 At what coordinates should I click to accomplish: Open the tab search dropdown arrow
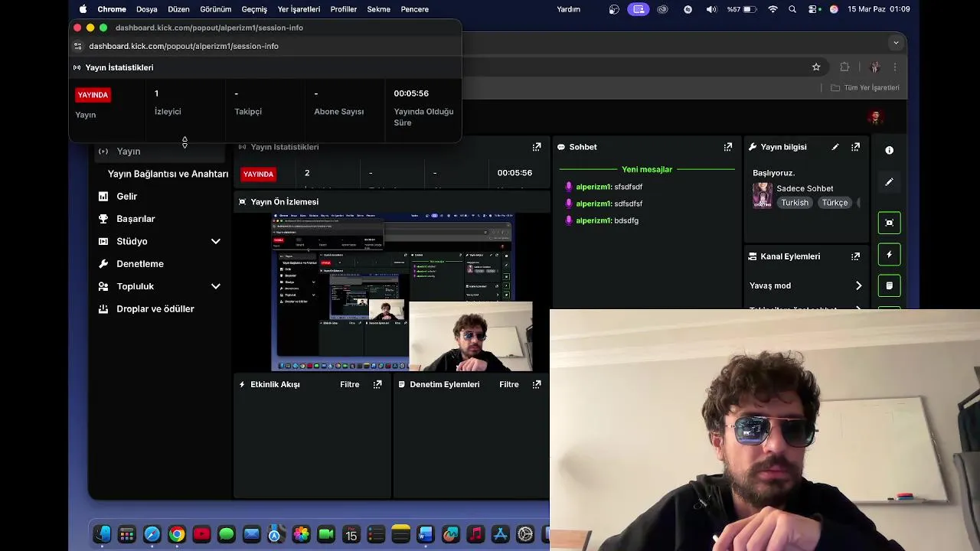896,43
